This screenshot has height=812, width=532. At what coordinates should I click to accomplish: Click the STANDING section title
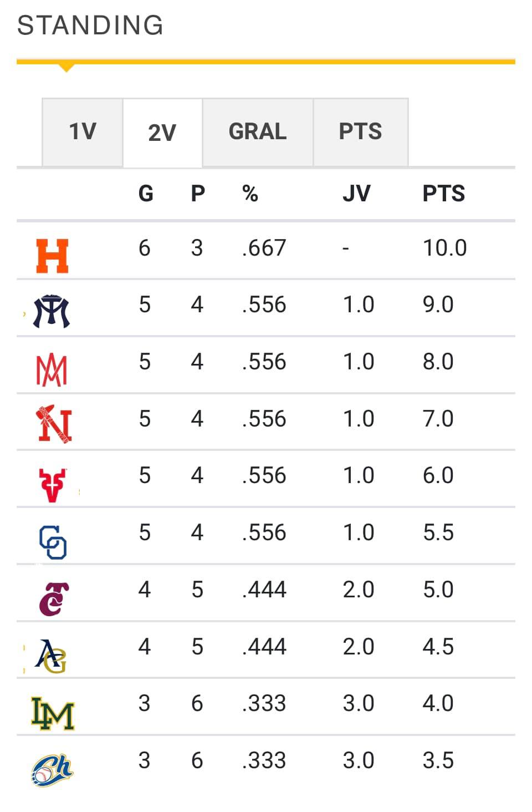90,25
